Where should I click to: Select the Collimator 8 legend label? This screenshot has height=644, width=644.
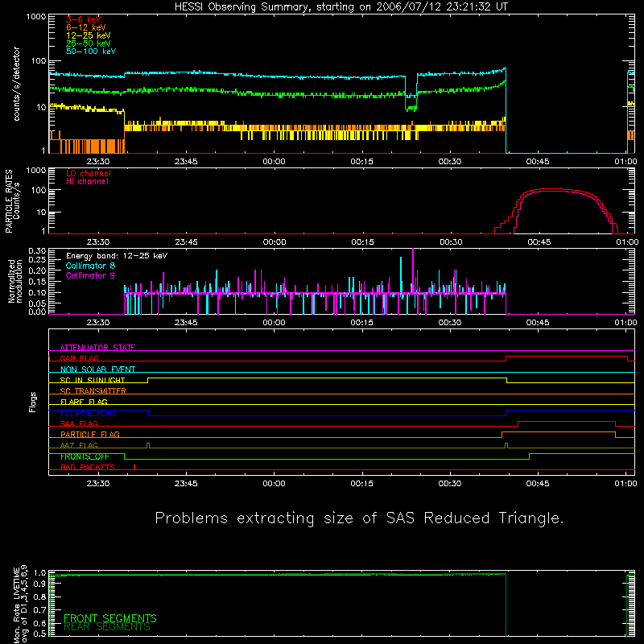pos(90,266)
